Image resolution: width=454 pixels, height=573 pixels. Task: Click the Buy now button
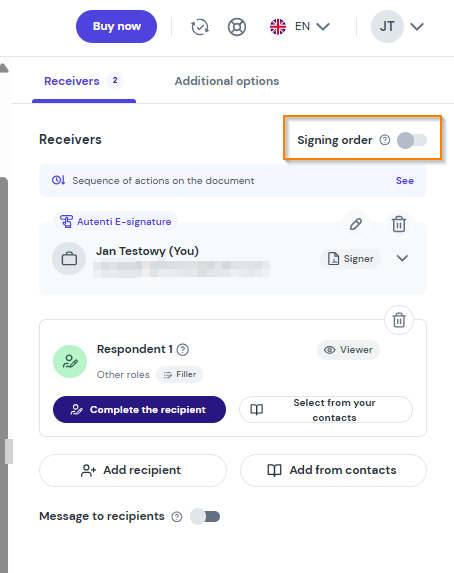coord(116,26)
